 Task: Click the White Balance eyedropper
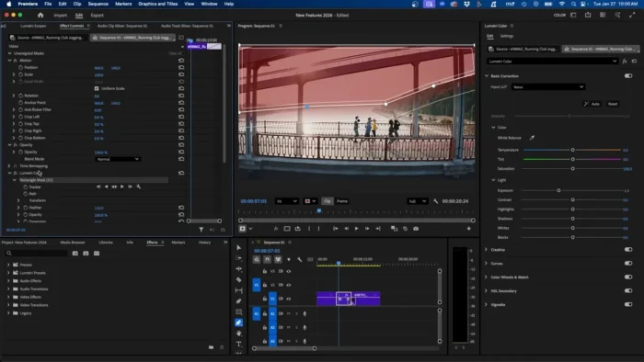pyautogui.click(x=532, y=138)
